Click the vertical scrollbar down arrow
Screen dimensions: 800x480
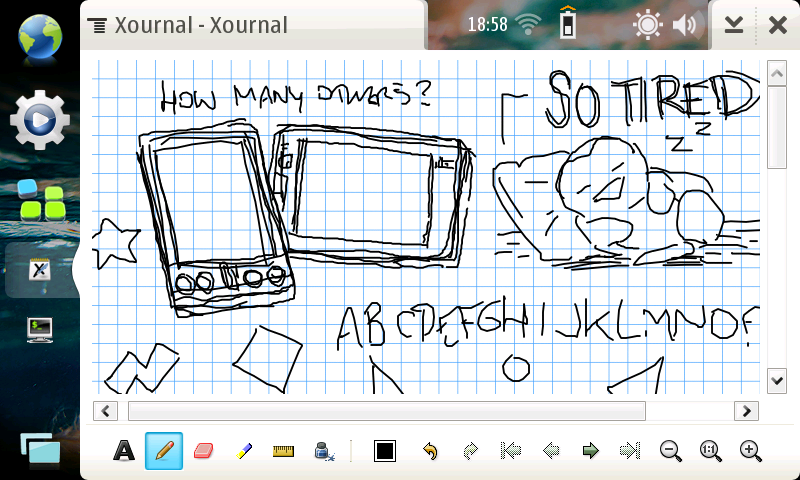pyautogui.click(x=776, y=380)
